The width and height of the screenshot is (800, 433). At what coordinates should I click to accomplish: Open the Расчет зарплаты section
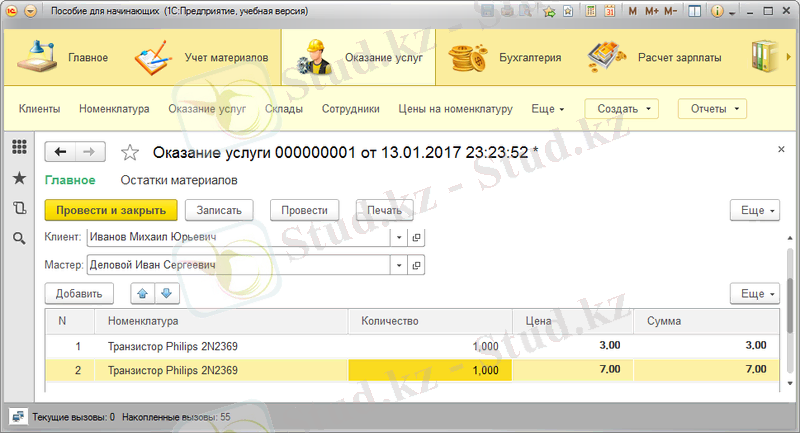(x=655, y=57)
